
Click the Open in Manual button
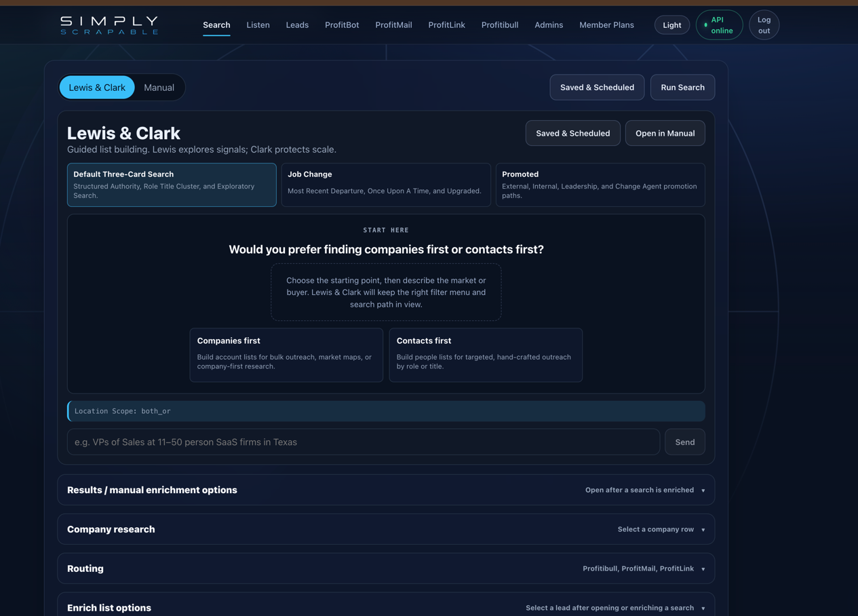click(x=665, y=133)
